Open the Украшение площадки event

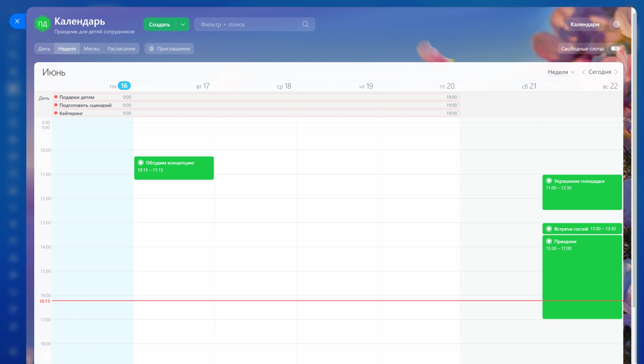(x=582, y=192)
